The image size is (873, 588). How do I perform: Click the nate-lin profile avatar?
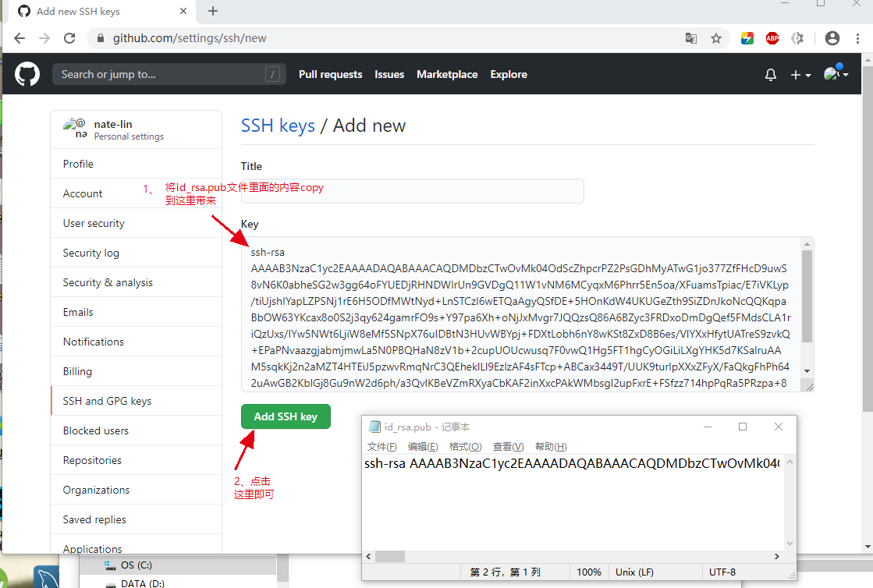(75, 128)
